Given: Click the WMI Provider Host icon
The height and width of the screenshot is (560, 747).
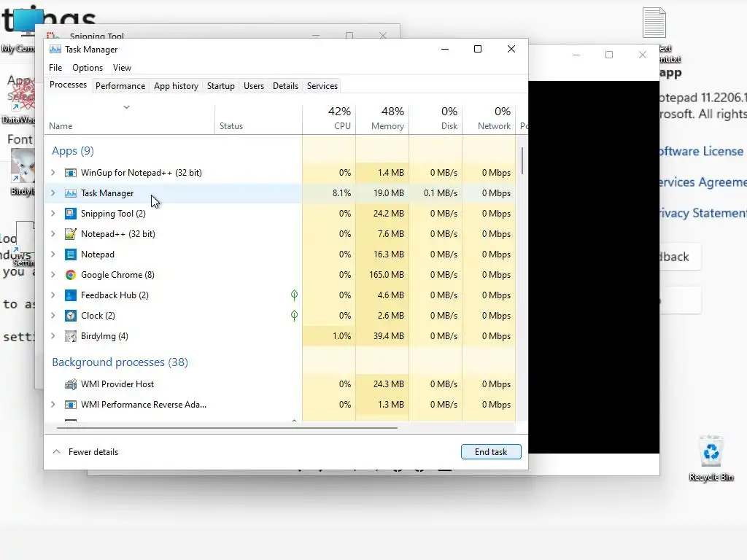Looking at the screenshot, I should click(x=71, y=384).
